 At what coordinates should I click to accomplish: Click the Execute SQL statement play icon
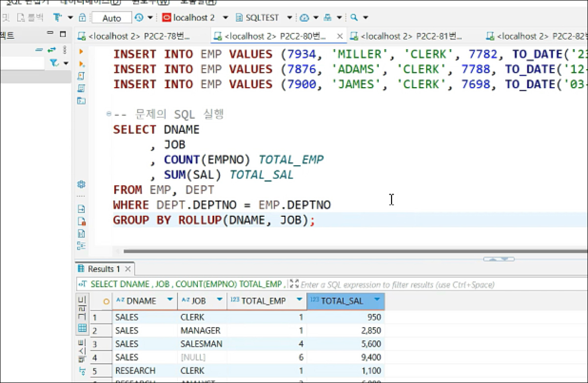click(81, 51)
